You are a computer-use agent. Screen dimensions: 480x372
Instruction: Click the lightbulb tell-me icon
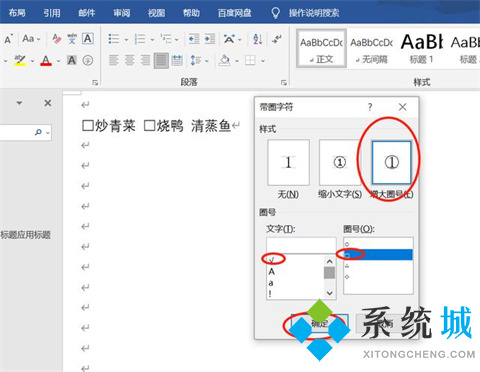point(275,13)
